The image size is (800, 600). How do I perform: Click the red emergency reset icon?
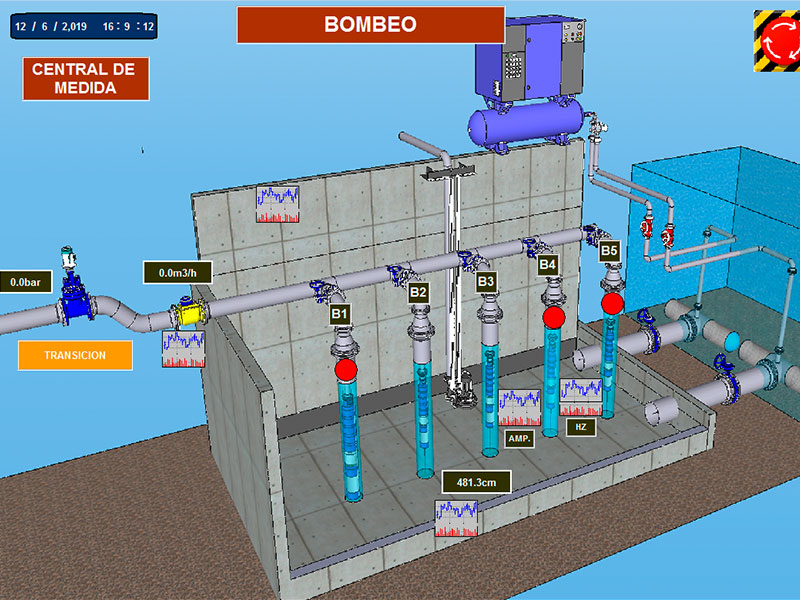point(777,41)
